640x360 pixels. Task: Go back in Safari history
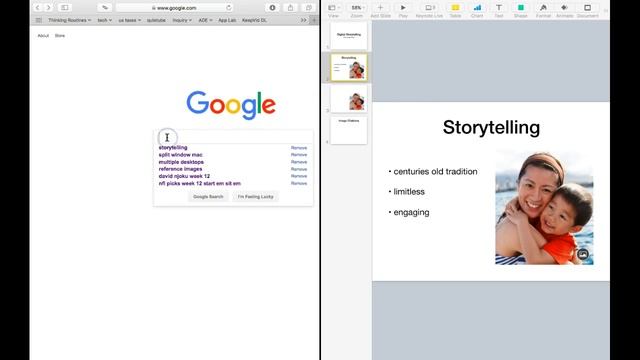38,8
